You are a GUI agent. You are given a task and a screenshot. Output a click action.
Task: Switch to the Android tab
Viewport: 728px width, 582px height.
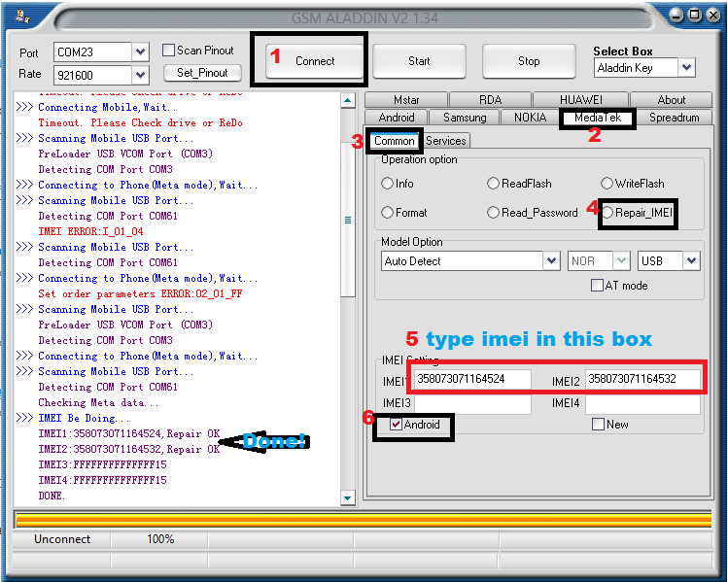click(397, 118)
